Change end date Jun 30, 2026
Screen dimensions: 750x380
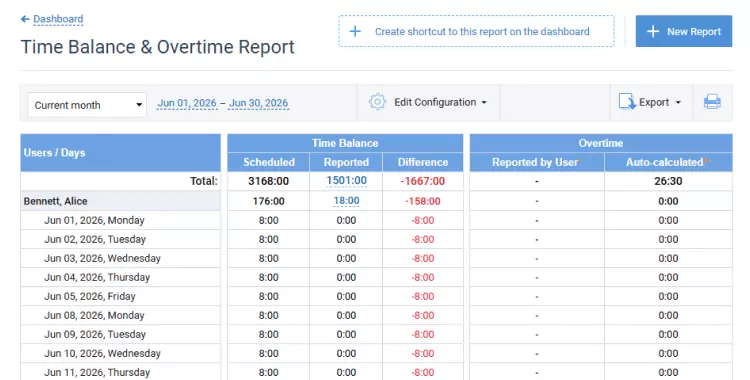(x=258, y=103)
